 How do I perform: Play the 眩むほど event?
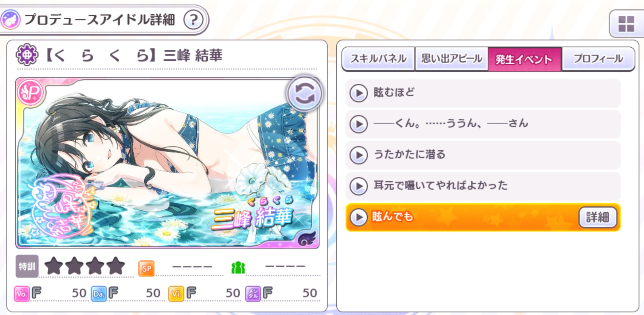coord(483,93)
